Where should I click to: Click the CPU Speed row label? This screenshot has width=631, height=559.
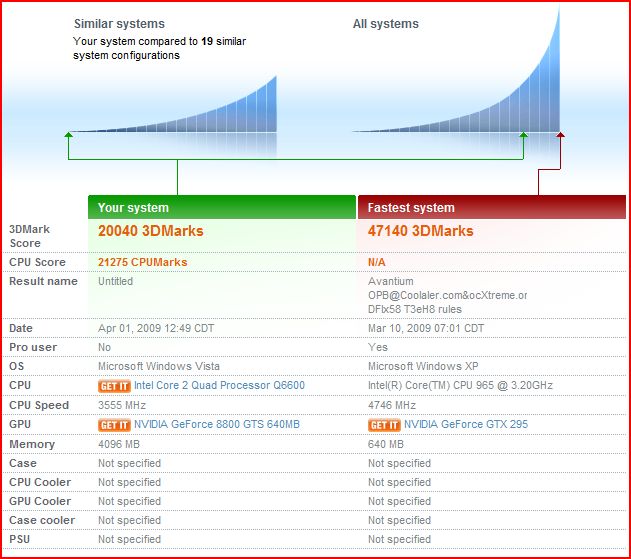(x=39, y=405)
